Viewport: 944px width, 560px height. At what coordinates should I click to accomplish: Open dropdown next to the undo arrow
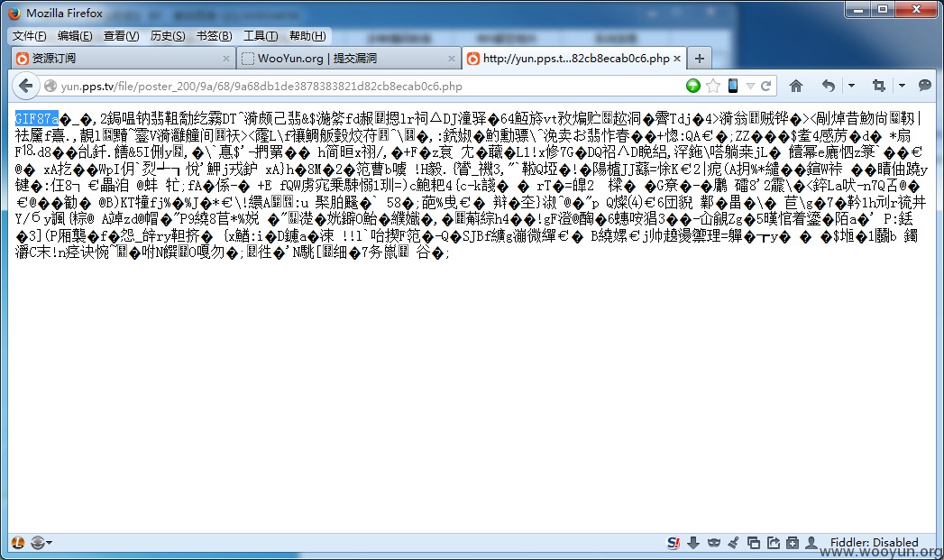[x=851, y=86]
